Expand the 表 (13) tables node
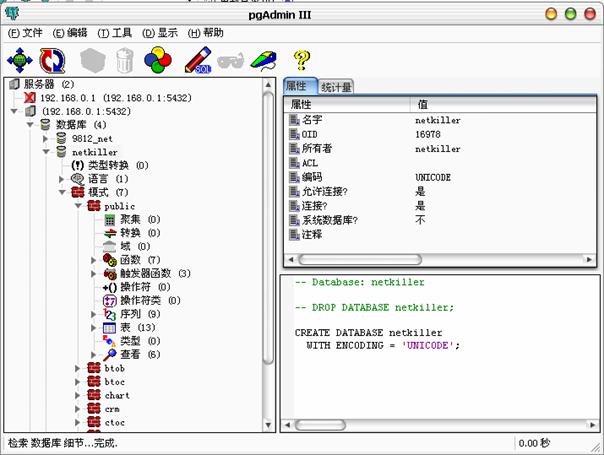 click(94, 327)
